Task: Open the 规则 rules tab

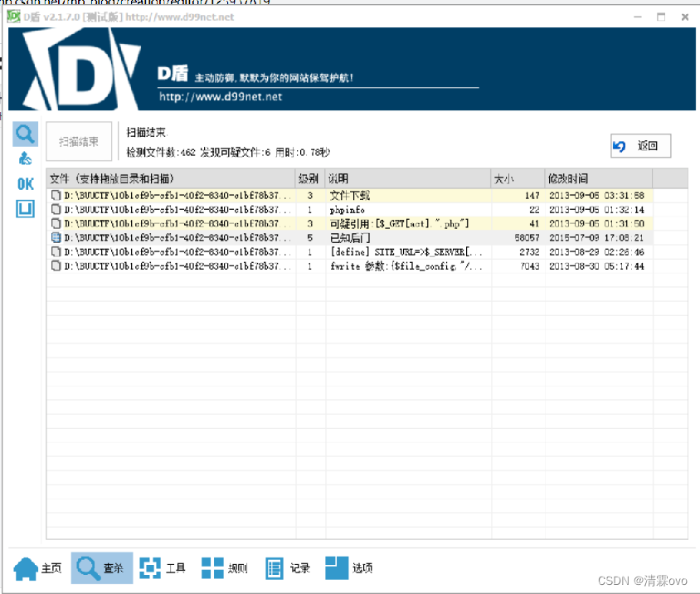Action: pos(225,568)
